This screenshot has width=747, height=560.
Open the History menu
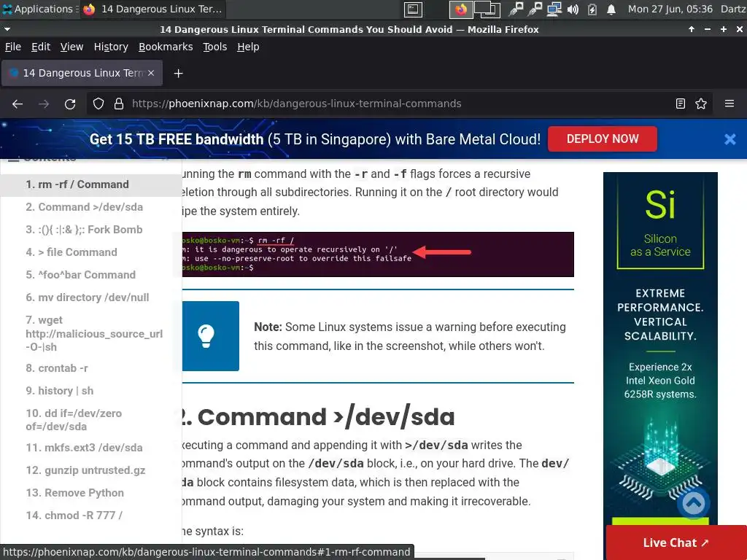pos(111,47)
